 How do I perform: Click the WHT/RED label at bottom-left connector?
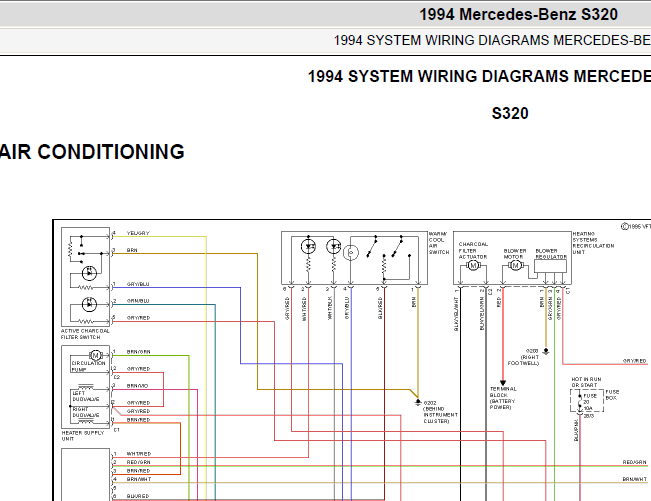click(139, 454)
